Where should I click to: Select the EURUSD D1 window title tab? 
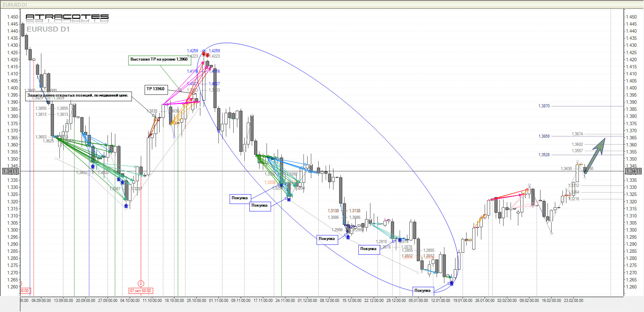(x=15, y=5)
